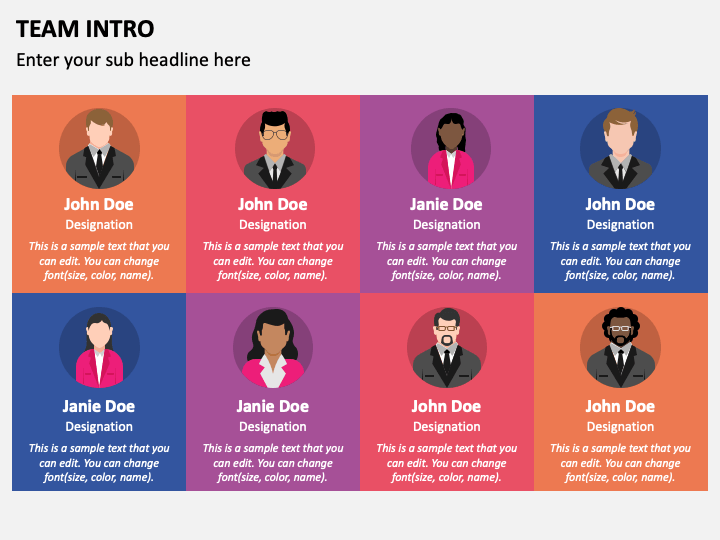Select the TEAM INTRO title text
Viewport: 720px width, 540px height.
point(85,29)
